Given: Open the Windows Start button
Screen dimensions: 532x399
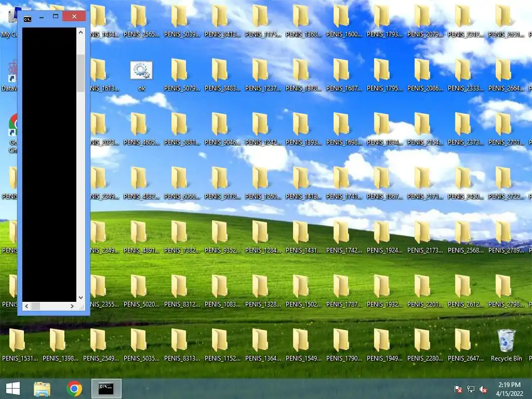Looking at the screenshot, I should 13,389.
